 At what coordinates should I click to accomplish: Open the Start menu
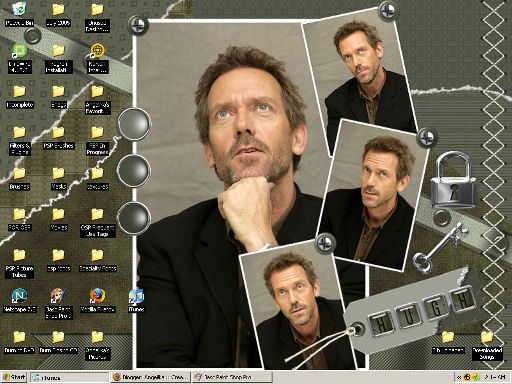[14, 377]
